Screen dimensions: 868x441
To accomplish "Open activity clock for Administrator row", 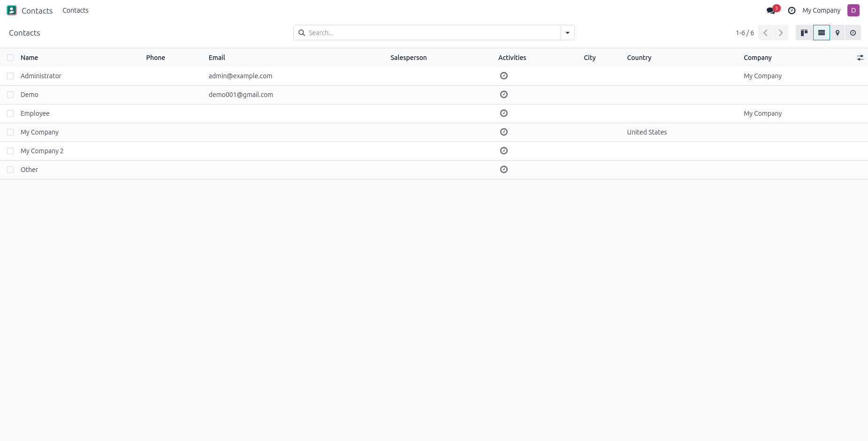I will click(x=504, y=75).
